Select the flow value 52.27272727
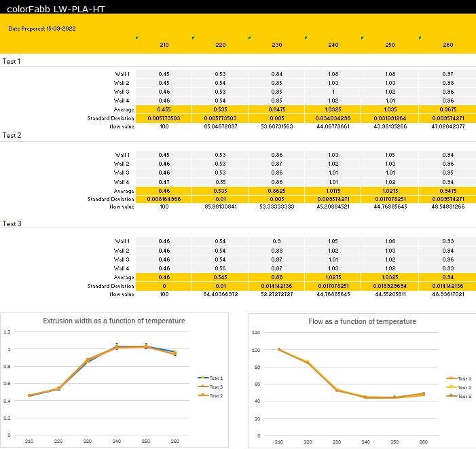The width and height of the screenshot is (476, 449). click(276, 294)
